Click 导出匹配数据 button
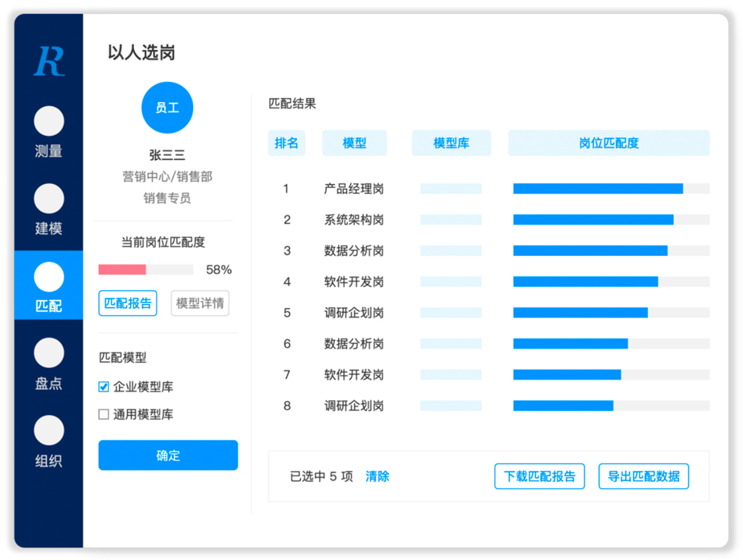The image size is (743, 560). pyautogui.click(x=643, y=477)
